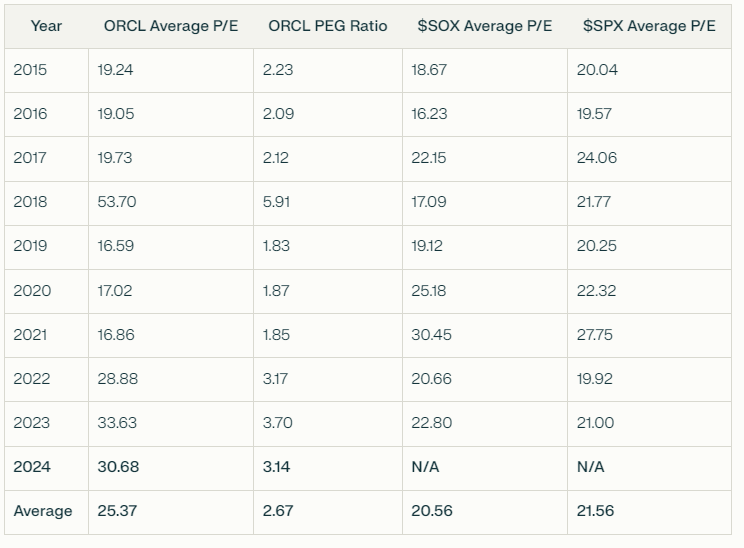Select the "$SOX Average P/E" column header
The height and width of the screenshot is (548, 744).
(x=484, y=26)
